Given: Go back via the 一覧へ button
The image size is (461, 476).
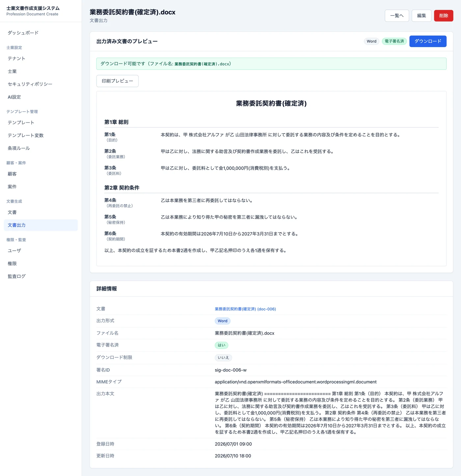Looking at the screenshot, I should point(397,16).
